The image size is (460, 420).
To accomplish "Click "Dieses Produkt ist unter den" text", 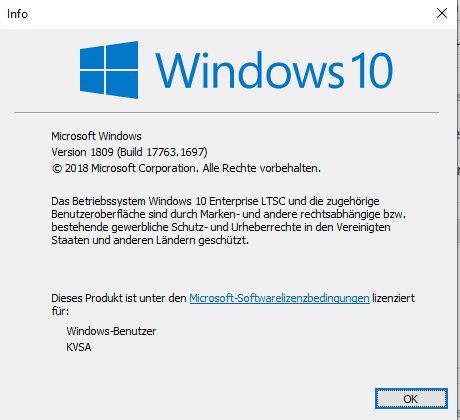I will (x=119, y=298).
